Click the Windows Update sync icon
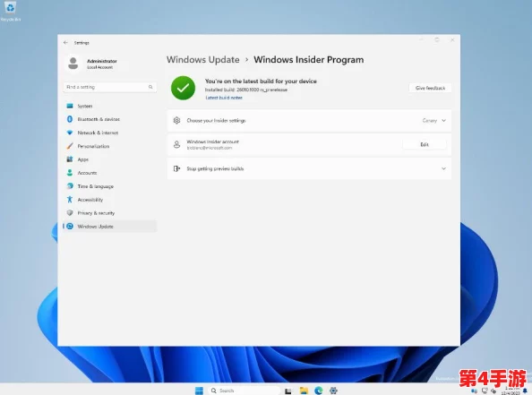 point(70,227)
